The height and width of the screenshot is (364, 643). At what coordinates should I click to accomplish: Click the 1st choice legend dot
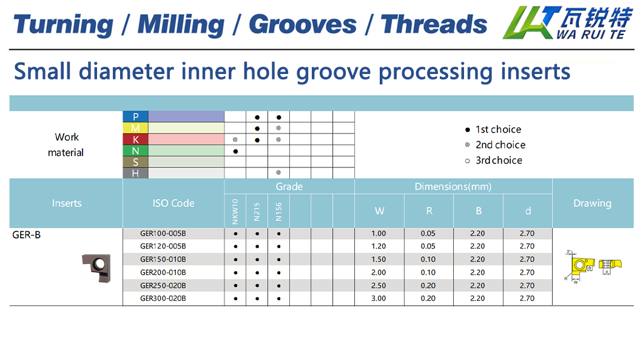point(467,130)
